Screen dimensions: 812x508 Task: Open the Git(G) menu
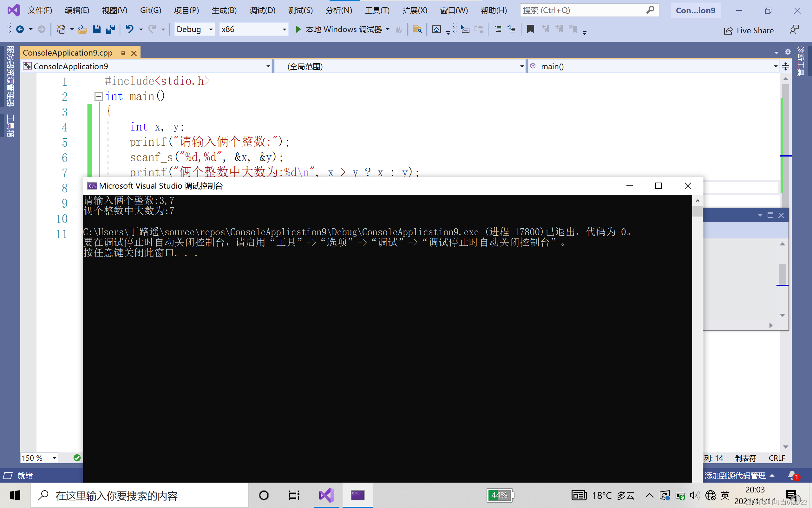tap(151, 10)
